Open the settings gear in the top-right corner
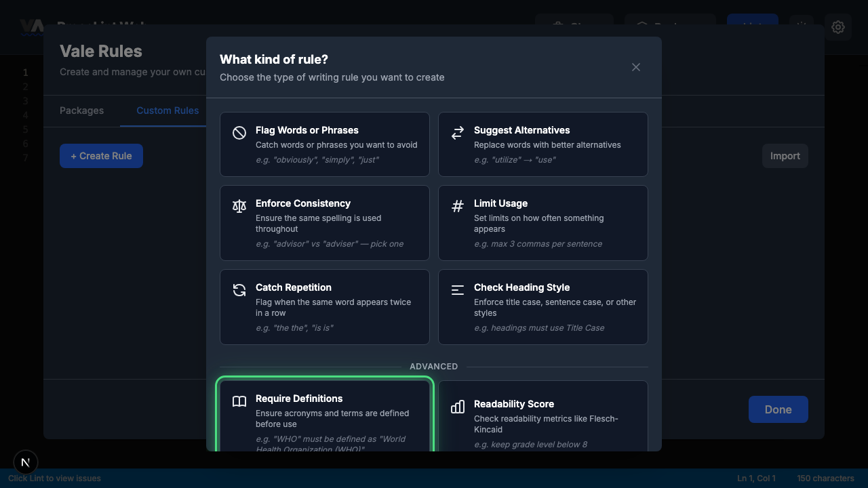 point(838,27)
